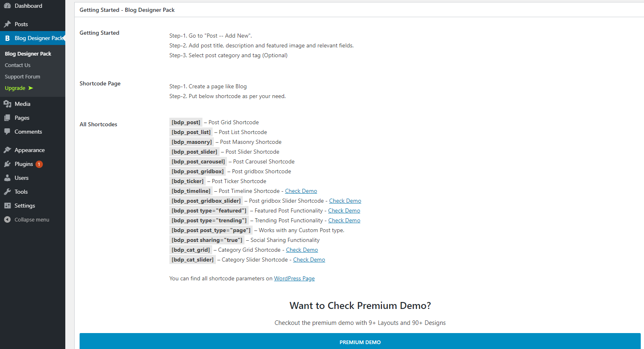Open Check Demo for Trending Post Functionality
This screenshot has height=349, width=644.
point(344,220)
